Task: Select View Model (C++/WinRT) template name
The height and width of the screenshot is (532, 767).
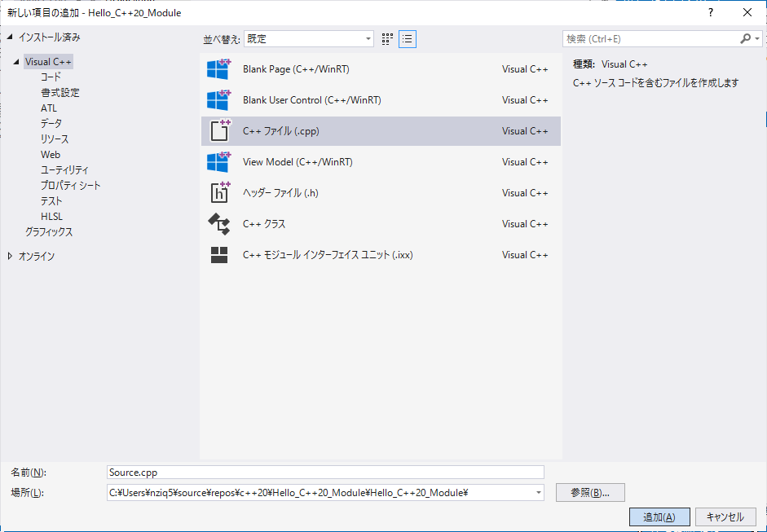Action: 298,162
